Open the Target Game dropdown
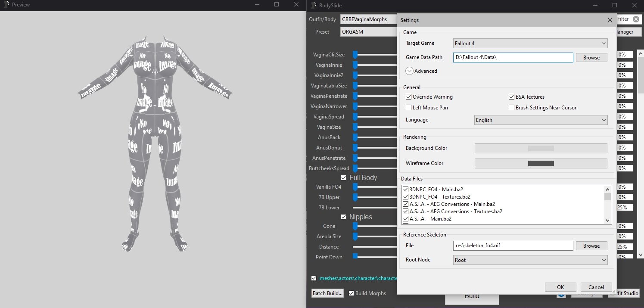644x308 pixels. (530, 44)
